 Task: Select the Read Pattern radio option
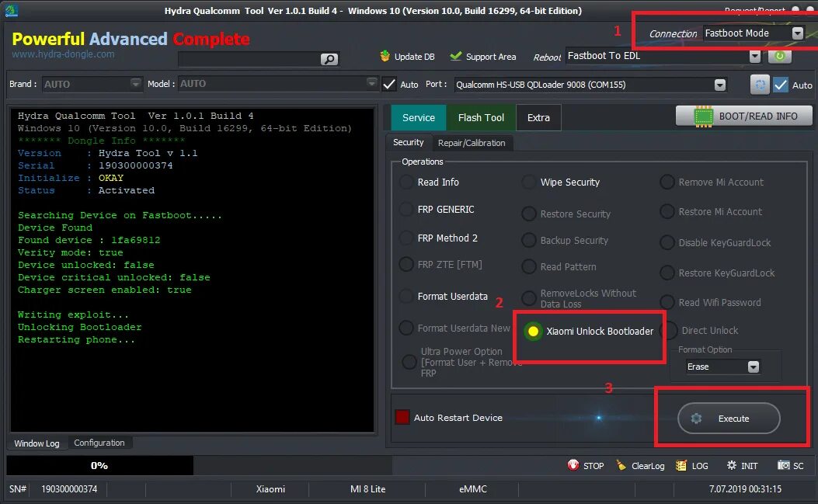[528, 266]
